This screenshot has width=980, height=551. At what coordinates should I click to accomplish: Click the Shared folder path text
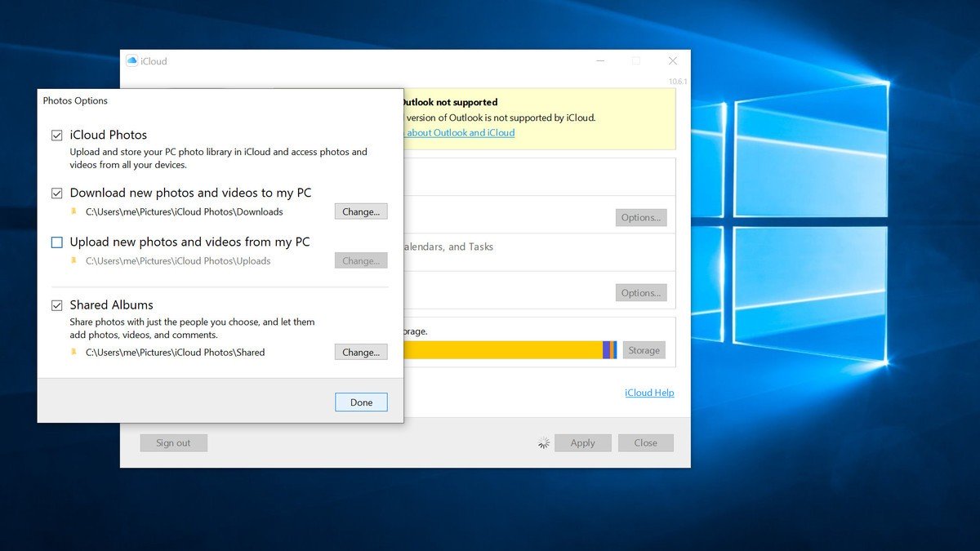click(175, 352)
